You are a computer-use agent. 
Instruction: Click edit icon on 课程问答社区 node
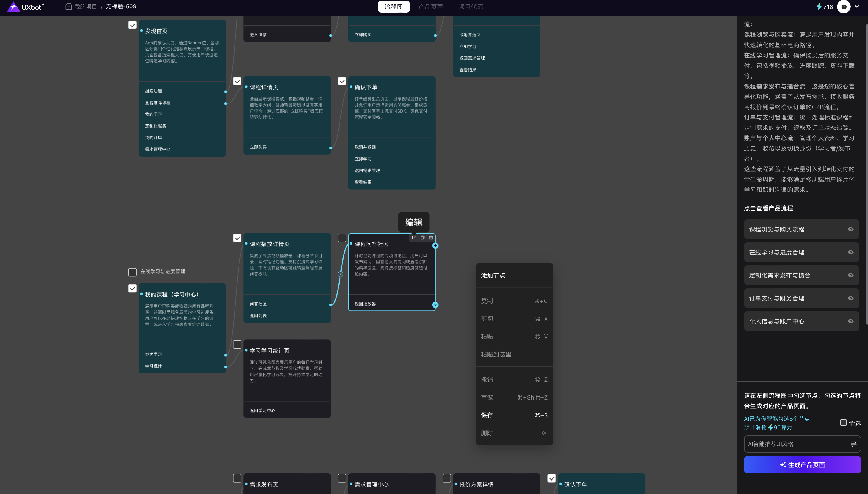(414, 238)
